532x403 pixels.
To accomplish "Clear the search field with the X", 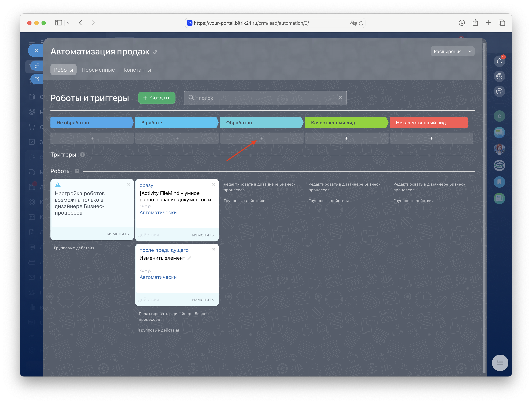I will click(x=340, y=98).
